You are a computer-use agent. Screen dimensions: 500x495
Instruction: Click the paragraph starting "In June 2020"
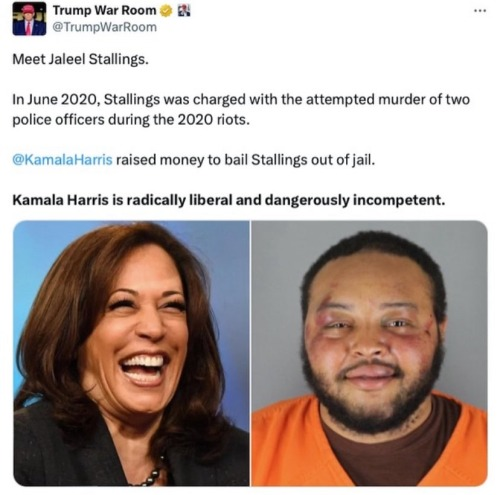(241, 109)
